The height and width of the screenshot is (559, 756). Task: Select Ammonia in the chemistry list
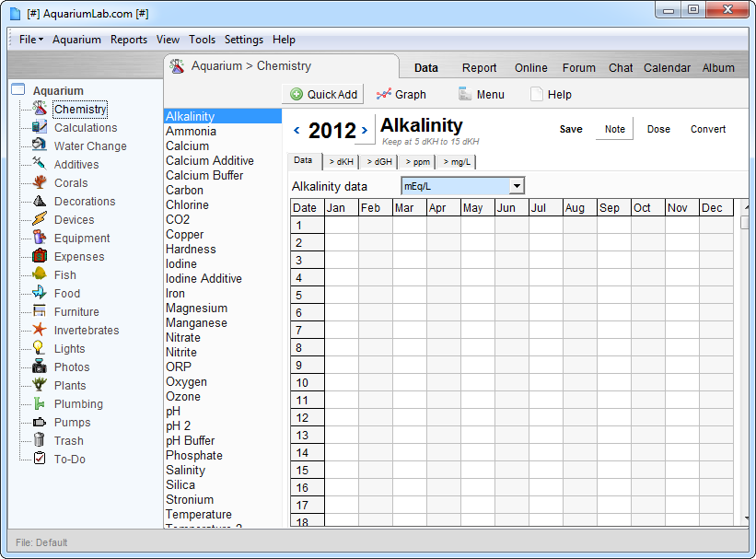coord(222,131)
